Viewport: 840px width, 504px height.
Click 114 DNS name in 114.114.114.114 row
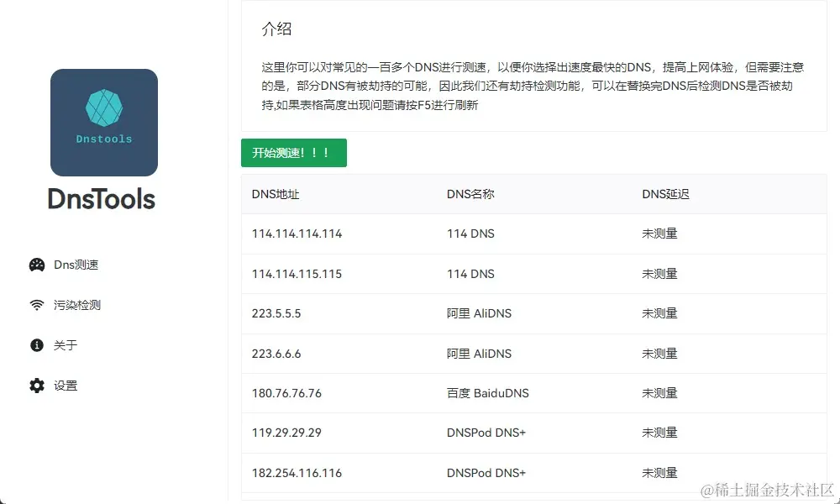point(470,234)
